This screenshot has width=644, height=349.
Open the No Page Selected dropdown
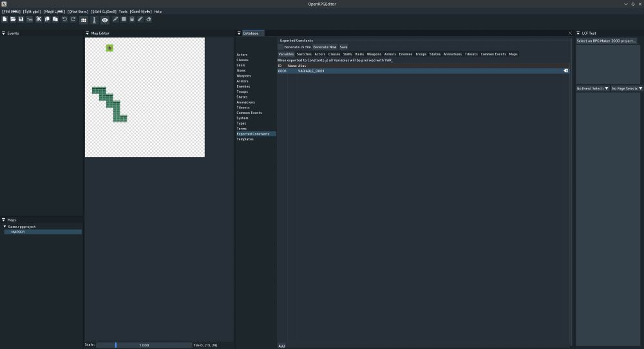(627, 88)
